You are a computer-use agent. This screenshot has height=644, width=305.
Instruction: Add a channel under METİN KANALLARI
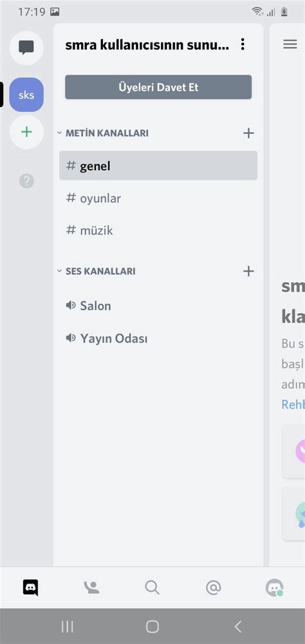click(x=248, y=133)
